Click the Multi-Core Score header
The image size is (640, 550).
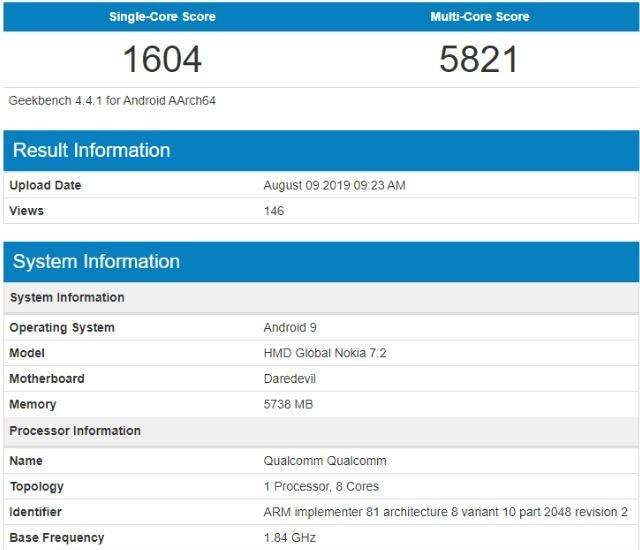(480, 17)
